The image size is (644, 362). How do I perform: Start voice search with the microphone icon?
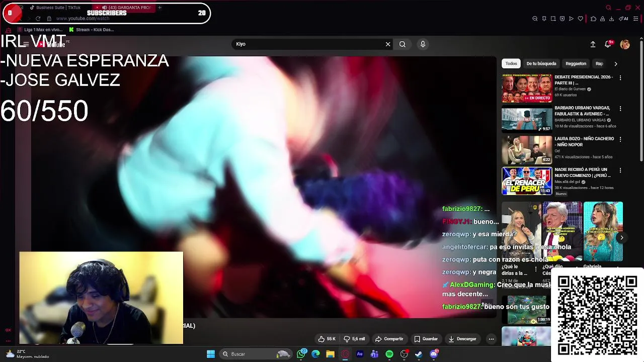pyautogui.click(x=423, y=44)
